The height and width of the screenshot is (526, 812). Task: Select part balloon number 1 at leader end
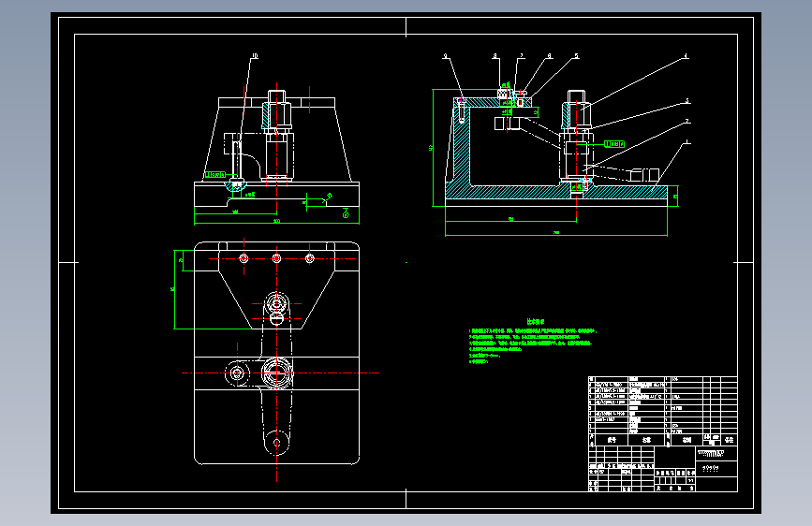point(687,141)
